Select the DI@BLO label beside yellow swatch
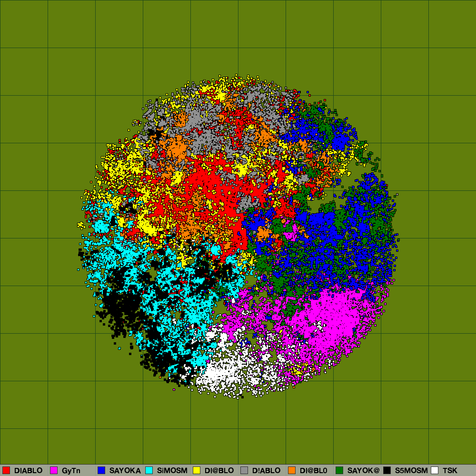The height and width of the screenshot is (476, 476). [219, 471]
